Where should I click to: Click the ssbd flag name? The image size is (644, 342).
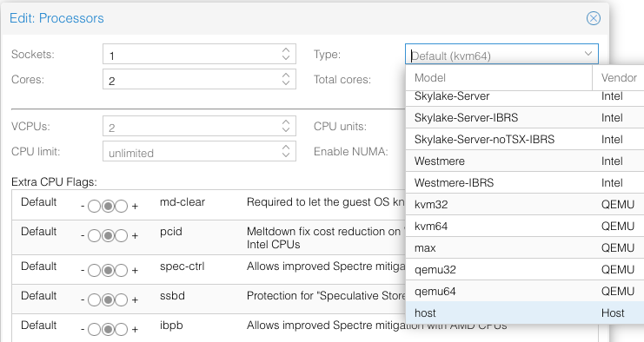click(x=172, y=295)
